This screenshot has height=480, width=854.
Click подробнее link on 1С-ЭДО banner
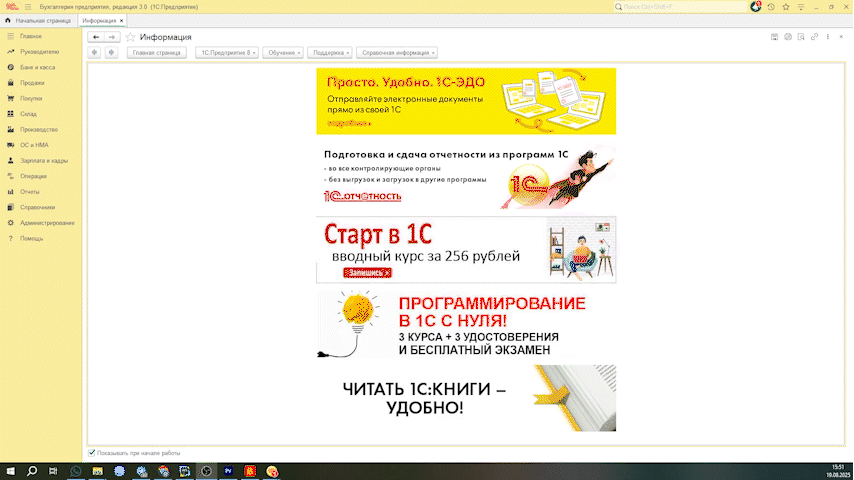[349, 124]
